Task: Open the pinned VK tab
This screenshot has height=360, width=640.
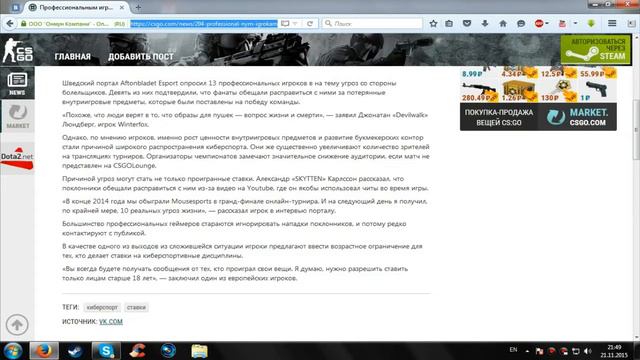Action: coord(16,7)
